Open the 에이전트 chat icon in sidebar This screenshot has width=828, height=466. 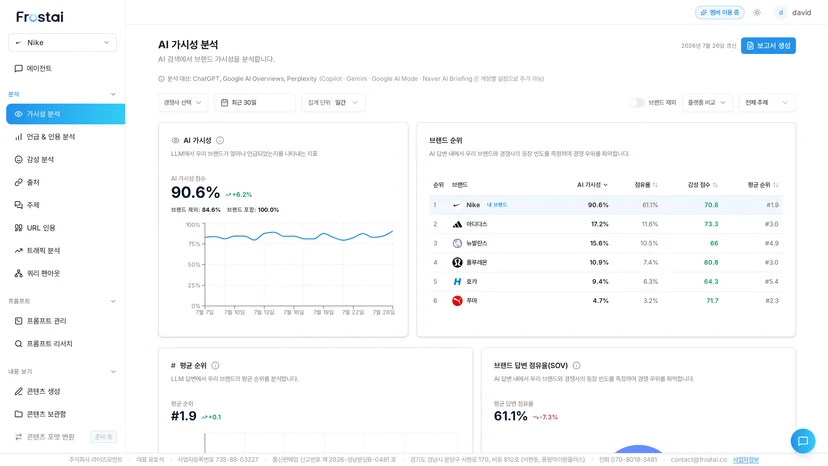(x=18, y=68)
